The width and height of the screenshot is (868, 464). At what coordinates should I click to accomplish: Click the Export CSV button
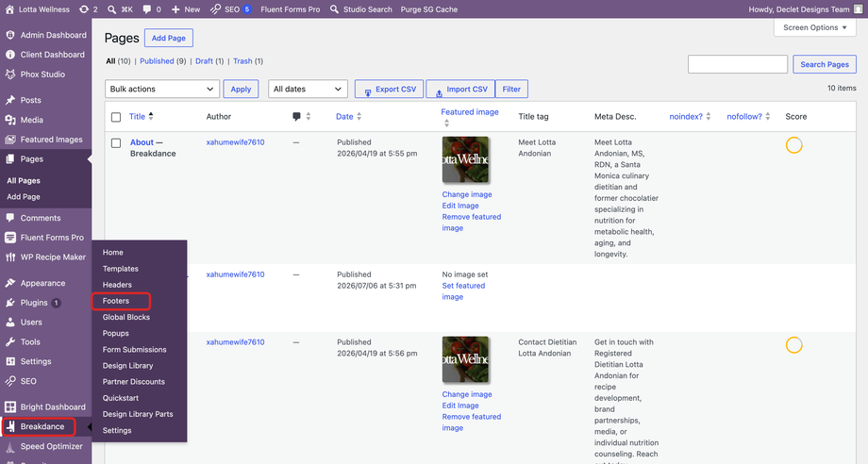tap(389, 89)
